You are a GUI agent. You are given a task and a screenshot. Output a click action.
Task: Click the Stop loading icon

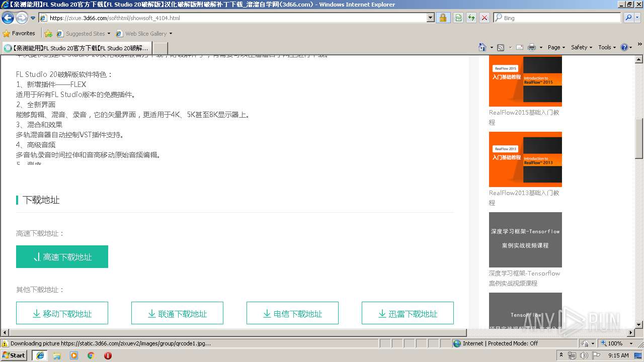(x=484, y=18)
